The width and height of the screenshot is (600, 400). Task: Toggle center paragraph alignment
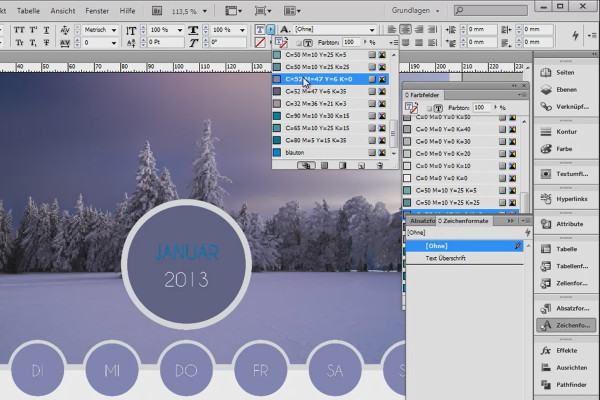point(405,29)
